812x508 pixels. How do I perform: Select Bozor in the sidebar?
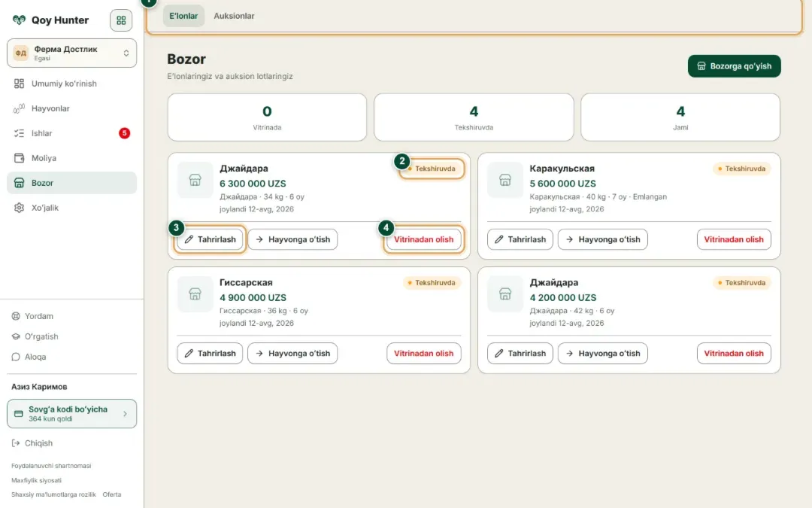click(x=72, y=183)
